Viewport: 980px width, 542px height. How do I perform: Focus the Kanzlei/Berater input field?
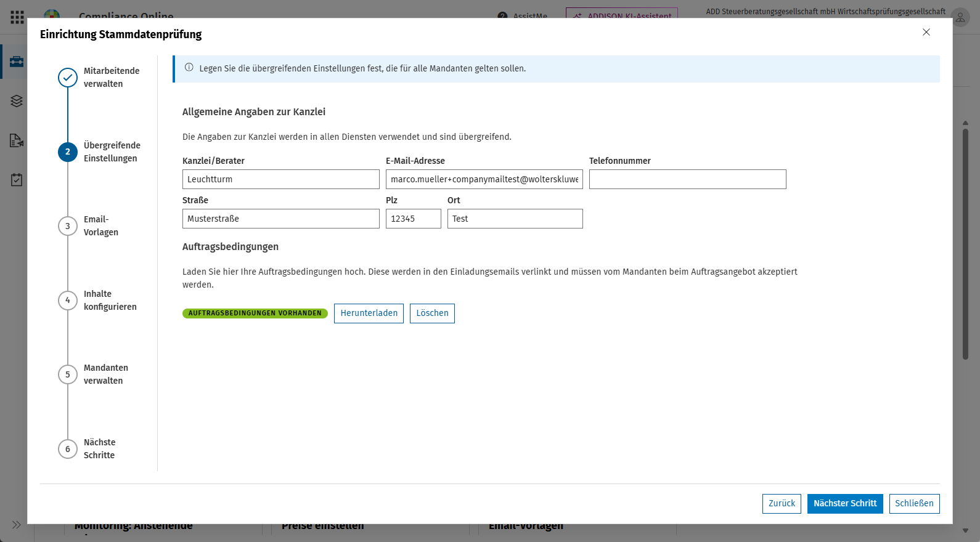pos(281,179)
